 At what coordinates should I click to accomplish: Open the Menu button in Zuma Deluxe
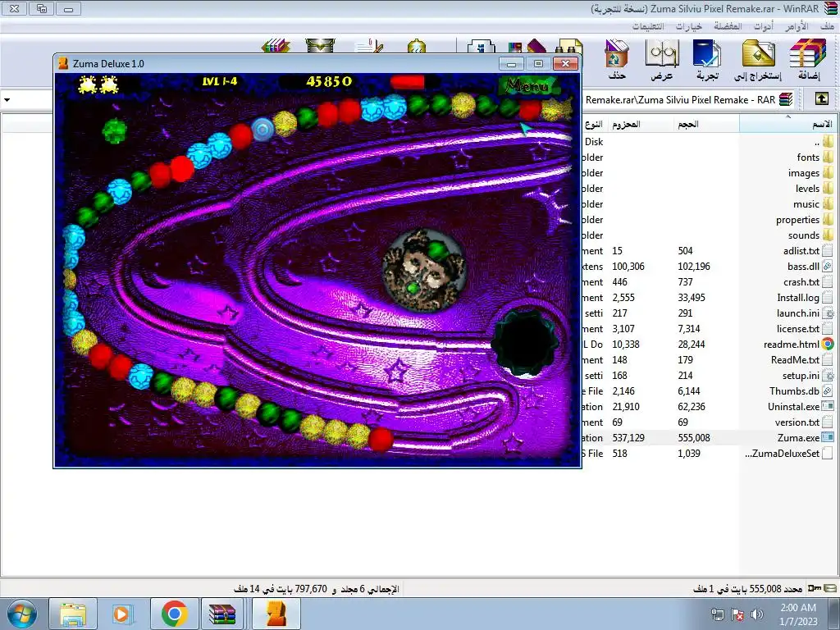(527, 85)
